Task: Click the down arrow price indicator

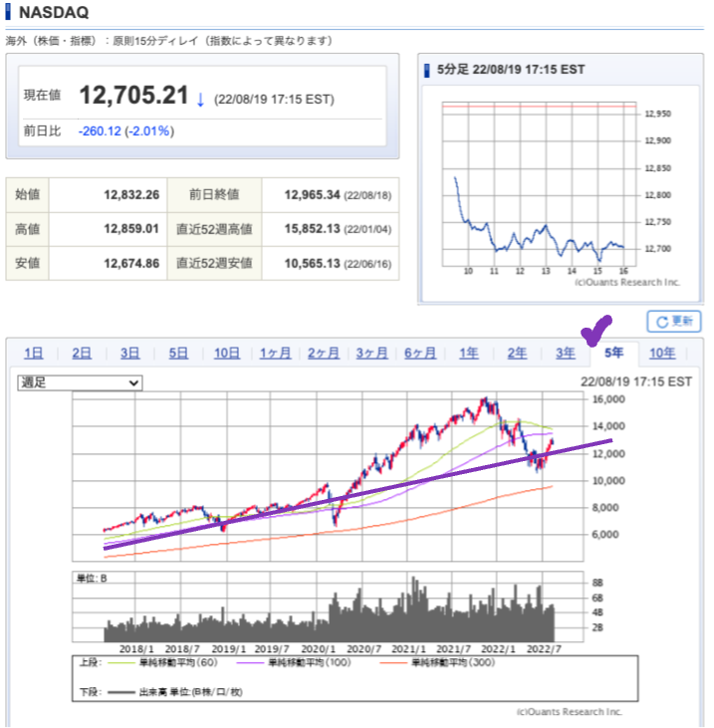Action: click(200, 100)
